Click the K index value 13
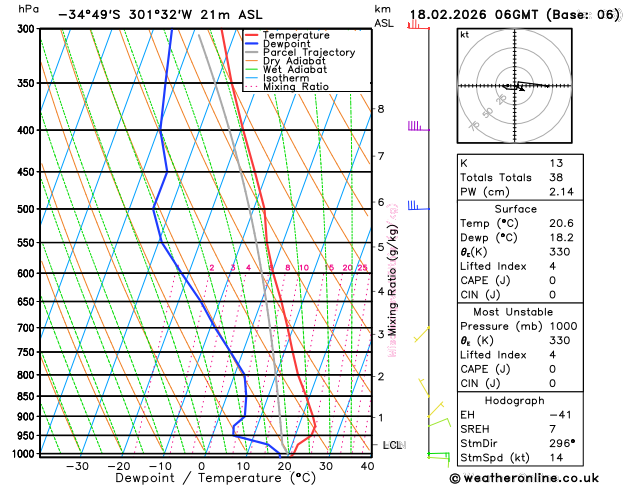The image size is (629, 486). 556,163
